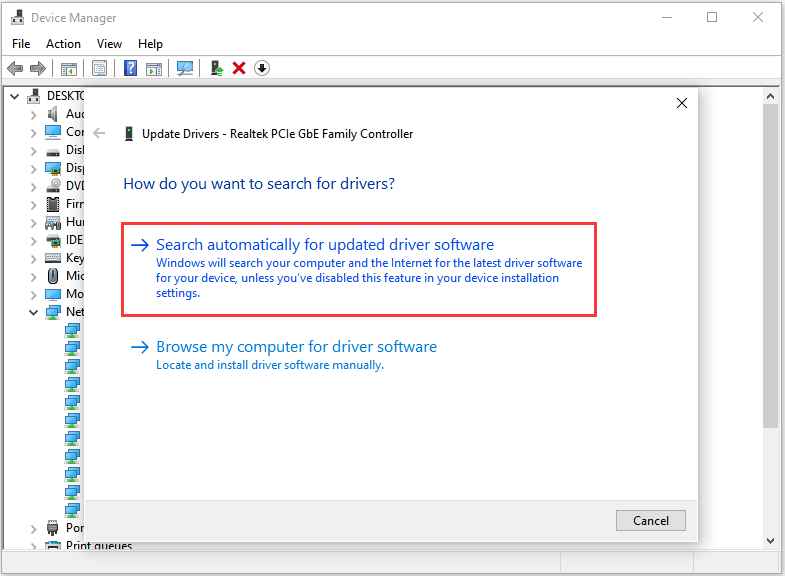Open the Action menu
The image size is (785, 576).
coord(63,44)
